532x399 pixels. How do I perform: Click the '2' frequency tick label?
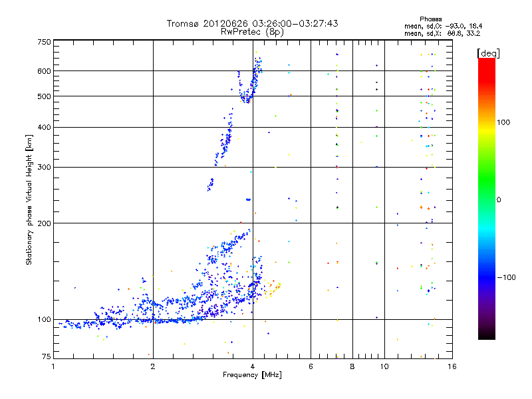153,366
